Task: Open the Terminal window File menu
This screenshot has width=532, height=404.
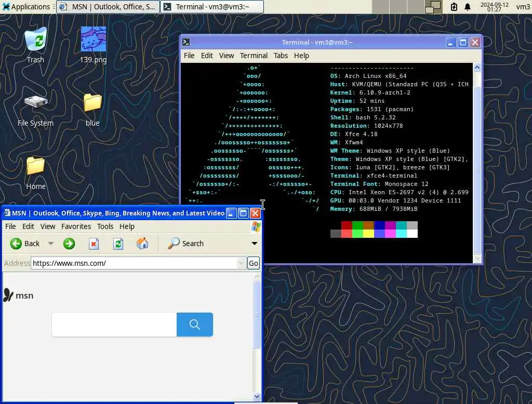Action: click(189, 56)
